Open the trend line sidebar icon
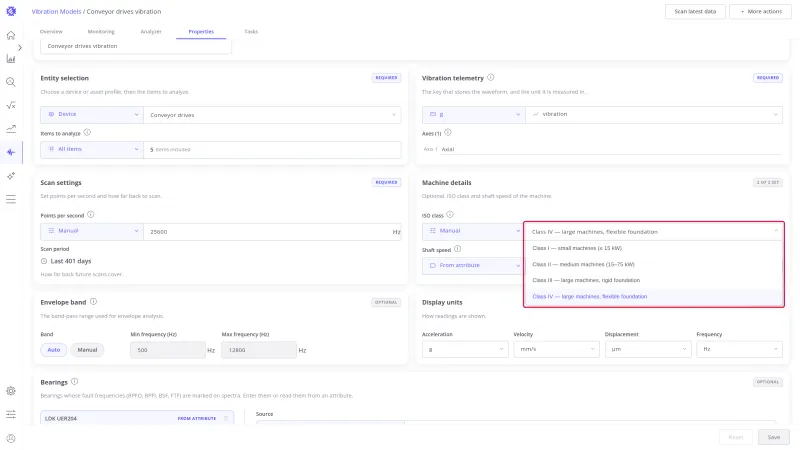The width and height of the screenshot is (800, 450). click(x=11, y=129)
